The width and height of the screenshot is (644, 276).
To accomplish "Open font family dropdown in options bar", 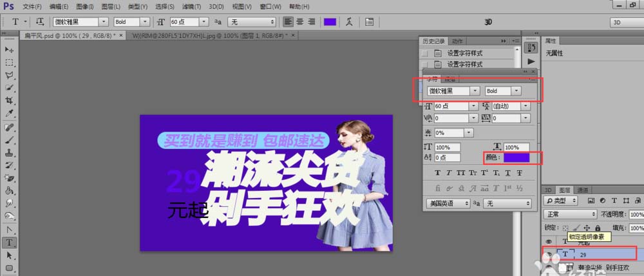I will pyautogui.click(x=104, y=22).
